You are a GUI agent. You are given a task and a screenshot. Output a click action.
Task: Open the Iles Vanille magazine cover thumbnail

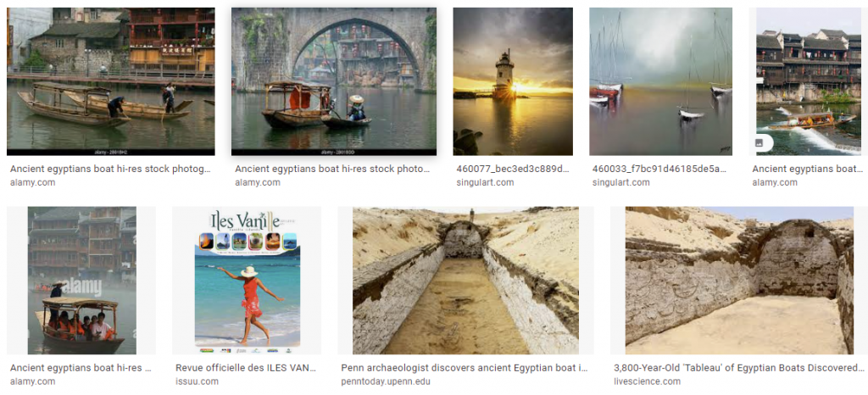pos(247,281)
